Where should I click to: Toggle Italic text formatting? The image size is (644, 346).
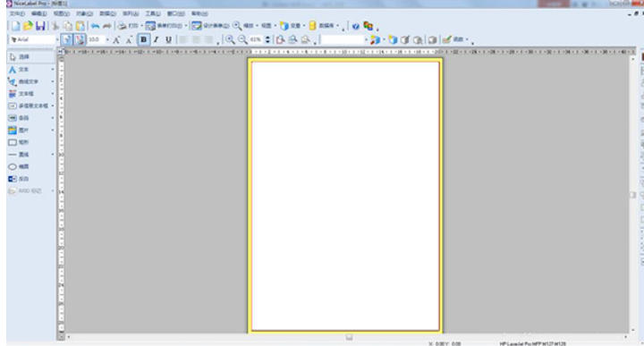click(x=156, y=39)
